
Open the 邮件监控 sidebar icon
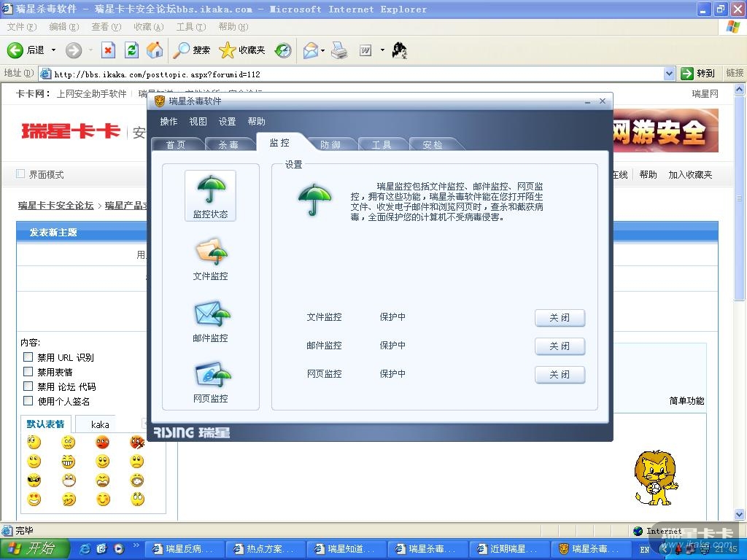(211, 321)
